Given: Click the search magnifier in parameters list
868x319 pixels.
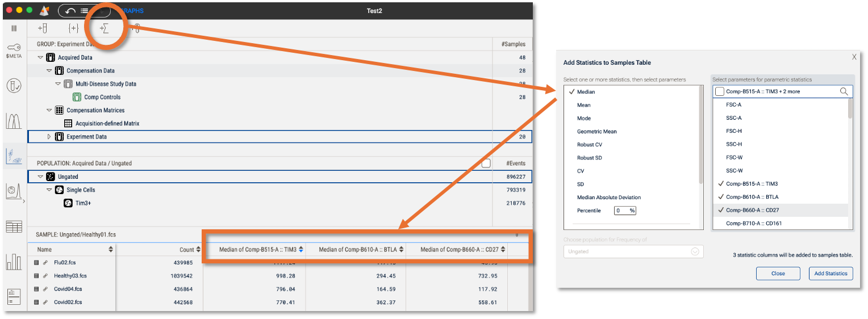Looking at the screenshot, I should pyautogui.click(x=844, y=91).
